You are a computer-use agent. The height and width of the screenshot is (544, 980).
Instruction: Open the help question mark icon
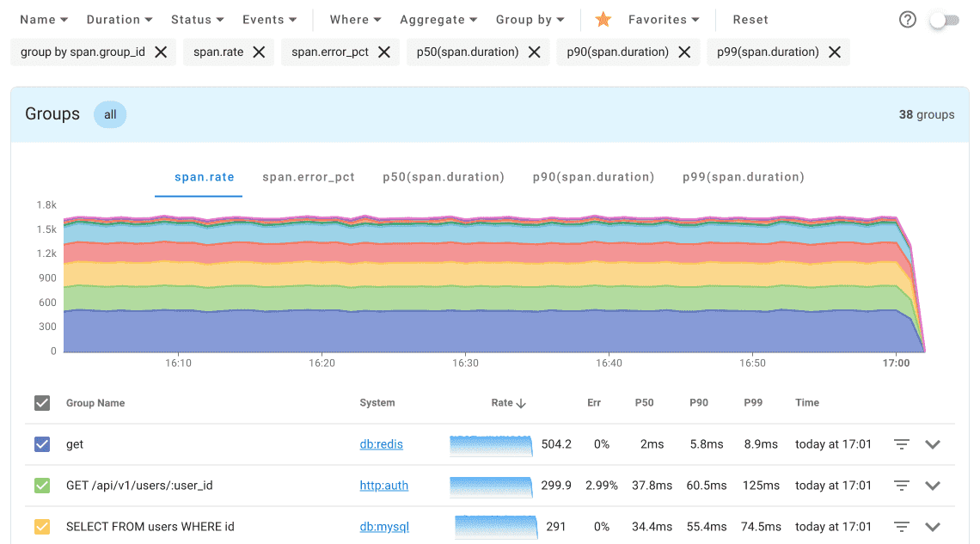point(907,19)
